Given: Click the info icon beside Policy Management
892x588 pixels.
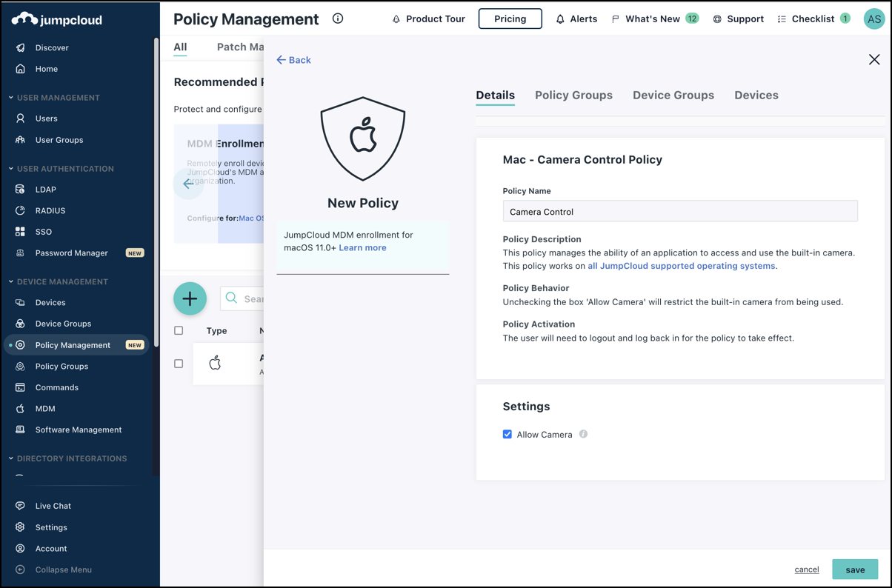Looking at the screenshot, I should click(x=338, y=19).
